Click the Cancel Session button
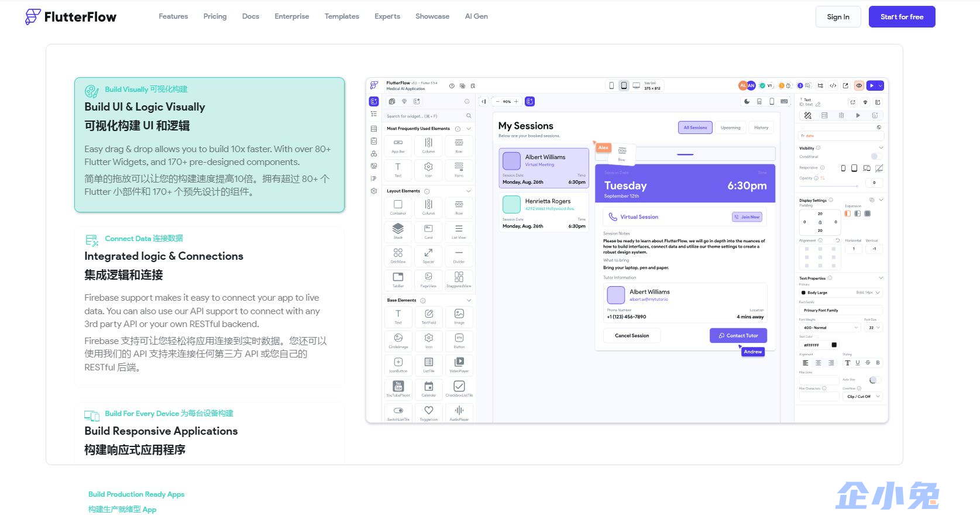This screenshot has height=526, width=980. 632,336
